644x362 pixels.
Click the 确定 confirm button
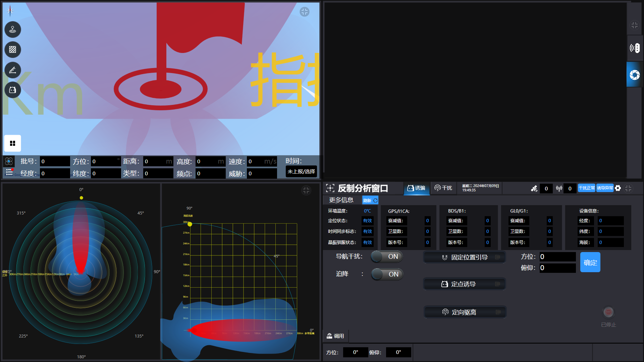click(x=590, y=262)
